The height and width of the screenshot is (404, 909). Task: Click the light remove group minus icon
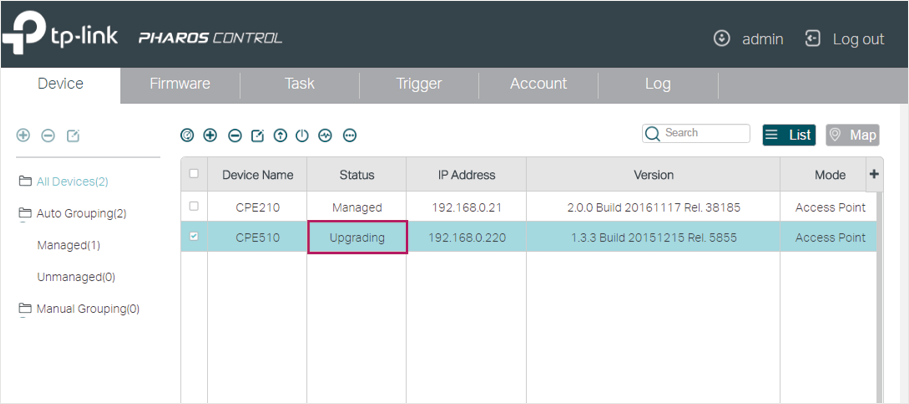[48, 136]
